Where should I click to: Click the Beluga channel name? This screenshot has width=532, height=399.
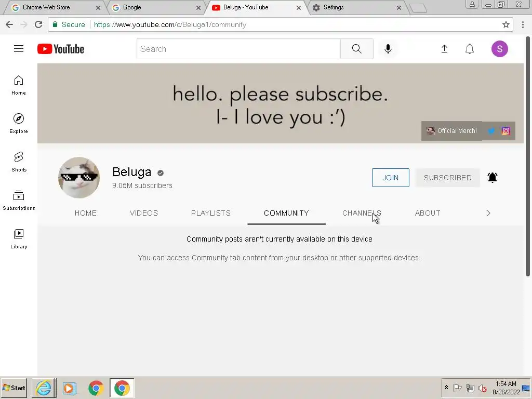click(131, 172)
